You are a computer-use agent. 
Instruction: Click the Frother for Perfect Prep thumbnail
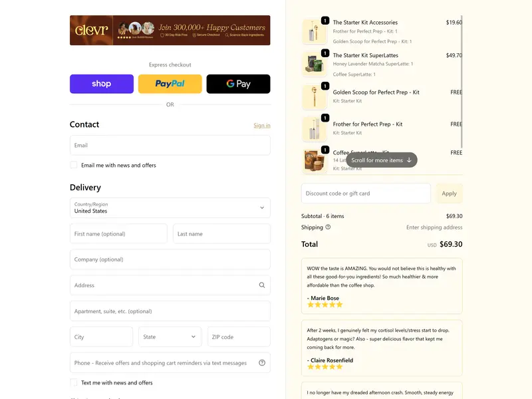coord(314,129)
